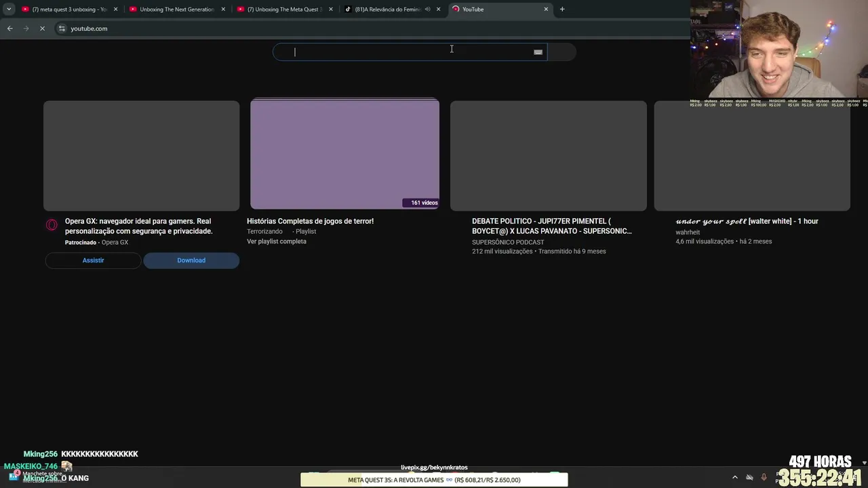Click the "161 vídeos" playlist badge
This screenshot has width=868, height=488.
point(421,203)
